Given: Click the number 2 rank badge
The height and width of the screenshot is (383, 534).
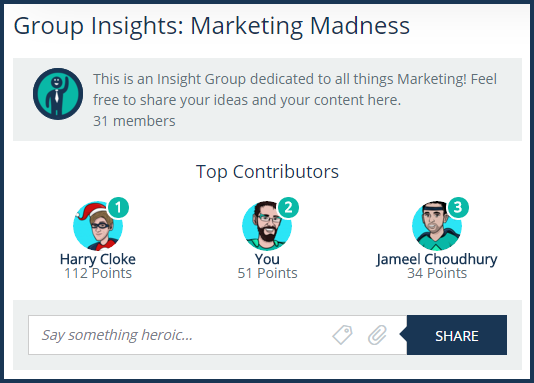Looking at the screenshot, I should (288, 207).
